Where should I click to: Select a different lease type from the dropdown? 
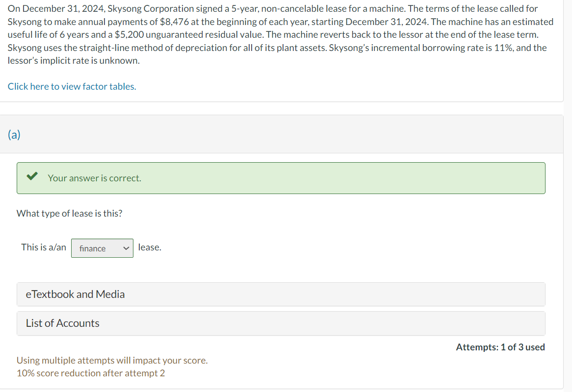pyautogui.click(x=102, y=248)
